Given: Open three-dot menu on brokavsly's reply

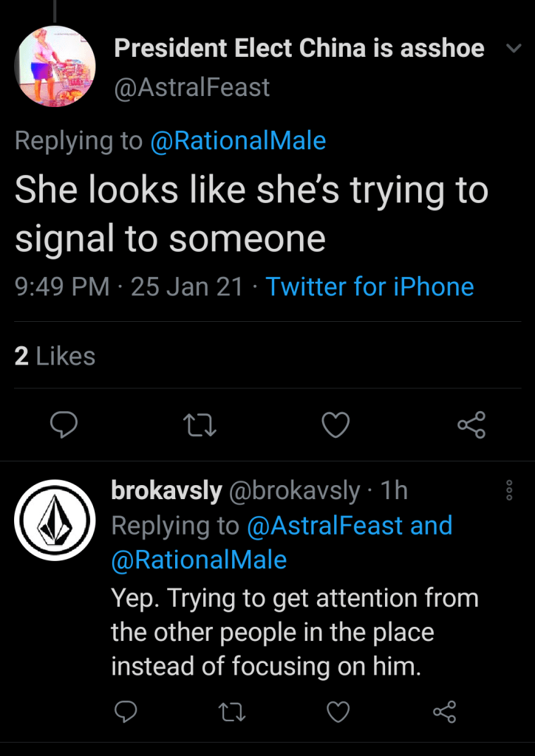Looking at the screenshot, I should [508, 491].
